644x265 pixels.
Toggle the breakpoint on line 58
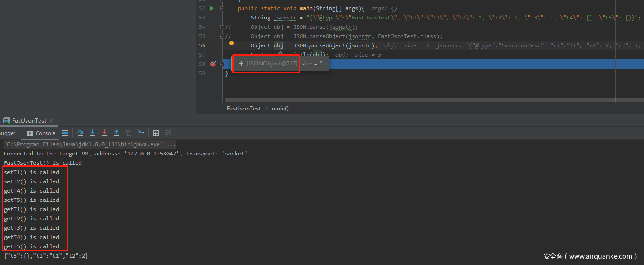(x=213, y=64)
